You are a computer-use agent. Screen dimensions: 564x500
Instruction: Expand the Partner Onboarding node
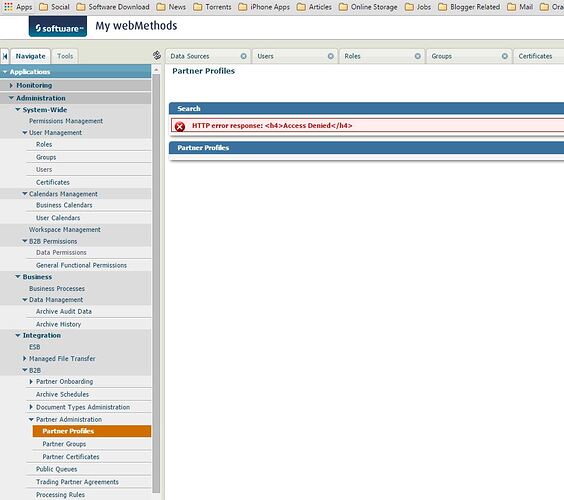(x=31, y=381)
